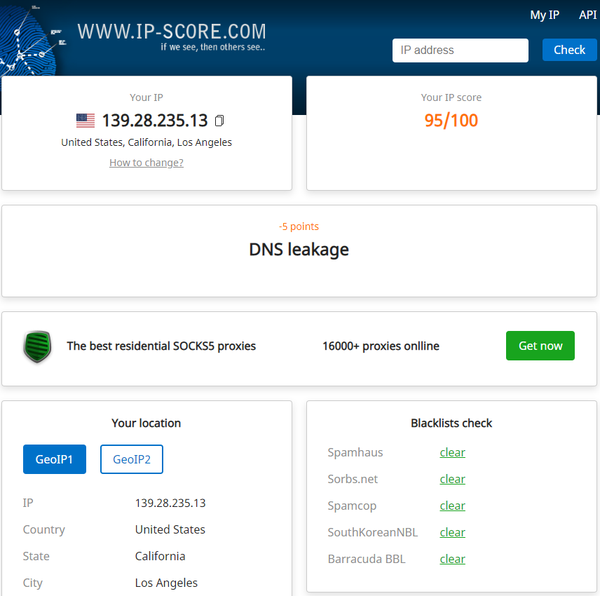Click the DNS leakage heading
The width and height of the screenshot is (600, 596).
click(x=299, y=250)
